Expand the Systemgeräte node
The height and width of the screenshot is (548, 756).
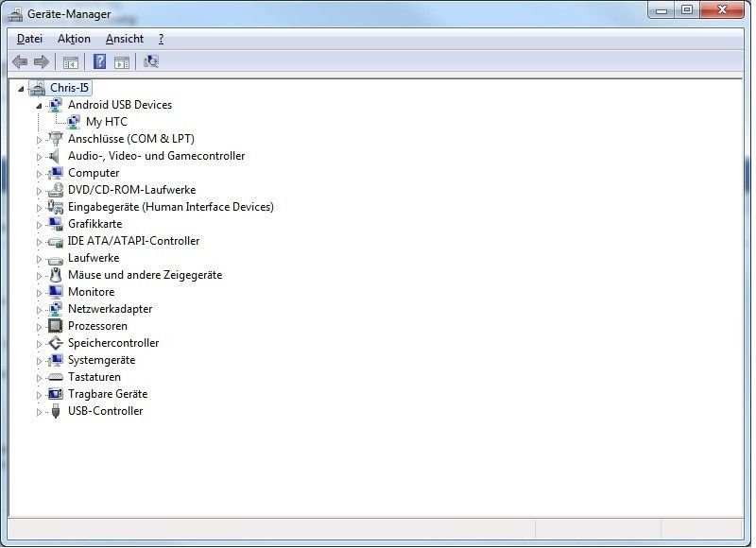(39, 361)
